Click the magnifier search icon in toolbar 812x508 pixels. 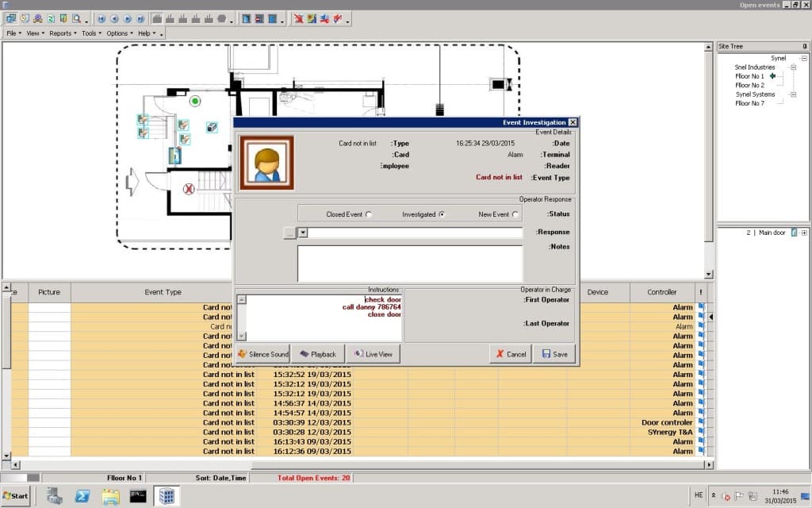point(76,18)
